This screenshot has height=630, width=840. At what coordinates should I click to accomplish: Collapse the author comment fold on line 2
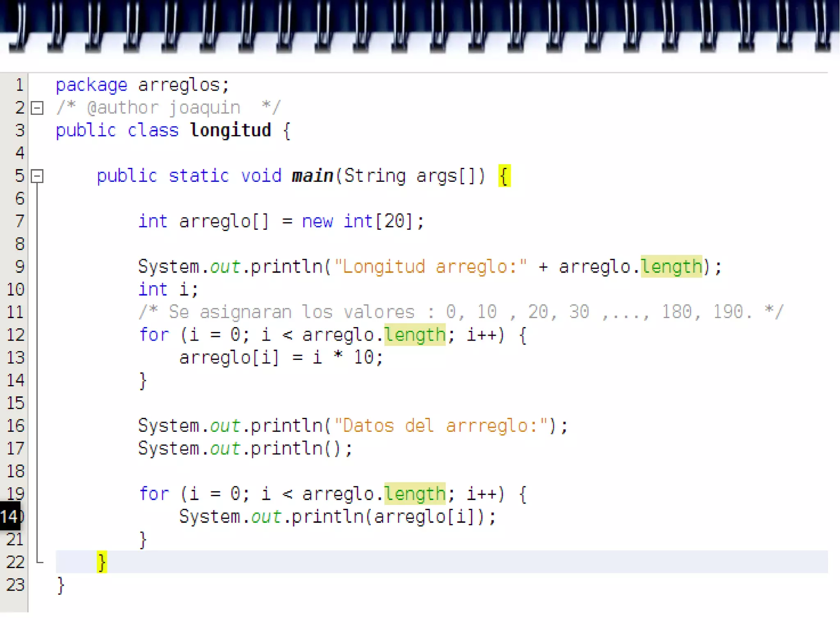[x=37, y=108]
